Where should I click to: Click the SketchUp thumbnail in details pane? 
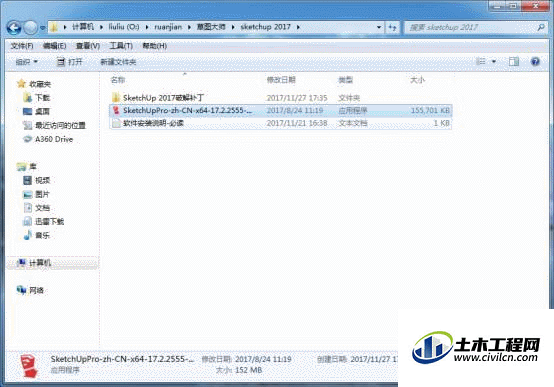(29, 366)
